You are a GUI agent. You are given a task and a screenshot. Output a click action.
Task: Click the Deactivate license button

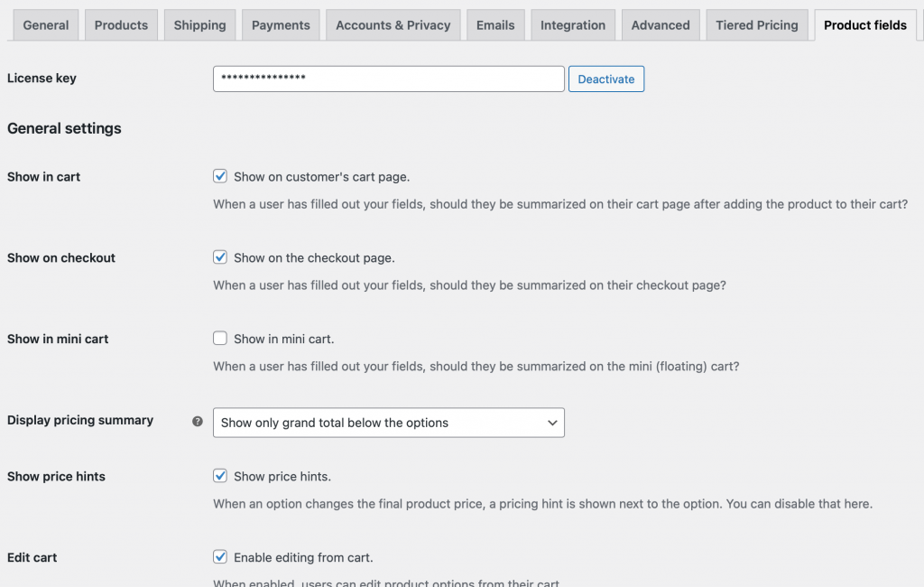tap(605, 79)
